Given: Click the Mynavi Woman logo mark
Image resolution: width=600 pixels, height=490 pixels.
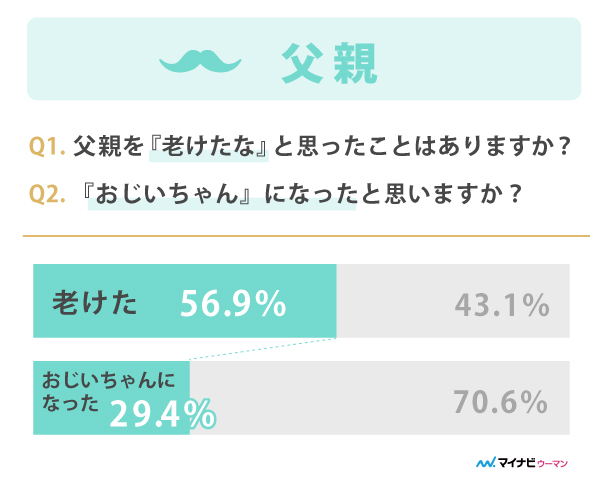Looking at the screenshot, I should (x=486, y=462).
